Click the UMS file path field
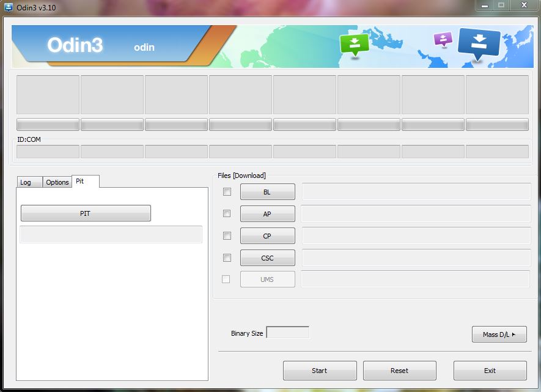The width and height of the screenshot is (541, 392). click(416, 279)
